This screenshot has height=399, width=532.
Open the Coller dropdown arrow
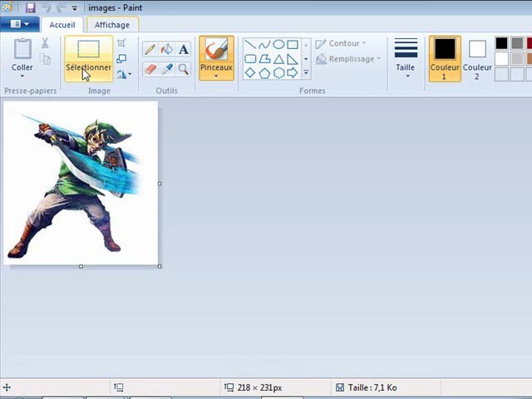click(x=22, y=76)
